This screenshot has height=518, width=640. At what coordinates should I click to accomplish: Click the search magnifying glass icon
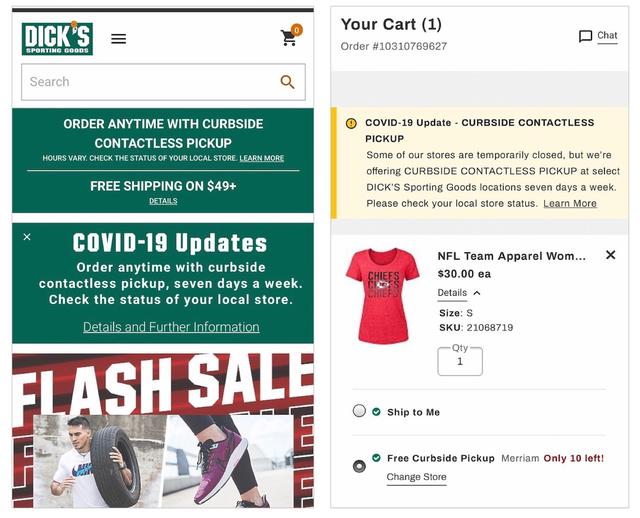point(287,82)
